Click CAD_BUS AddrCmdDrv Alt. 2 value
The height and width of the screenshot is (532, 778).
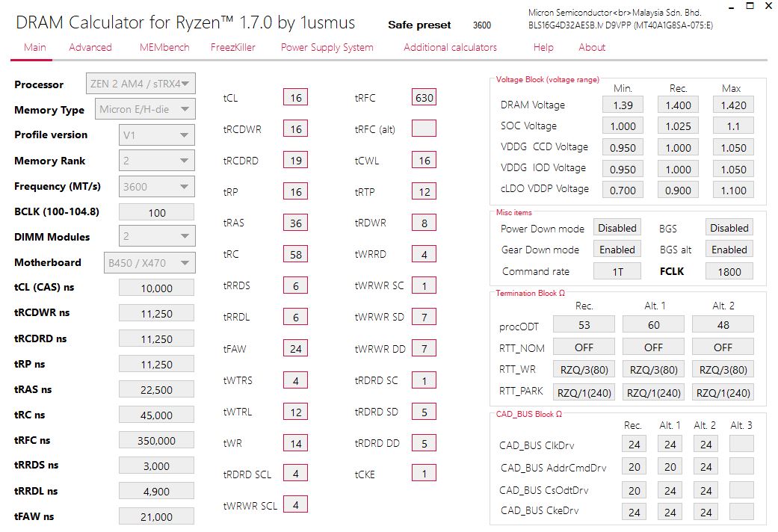coord(706,467)
